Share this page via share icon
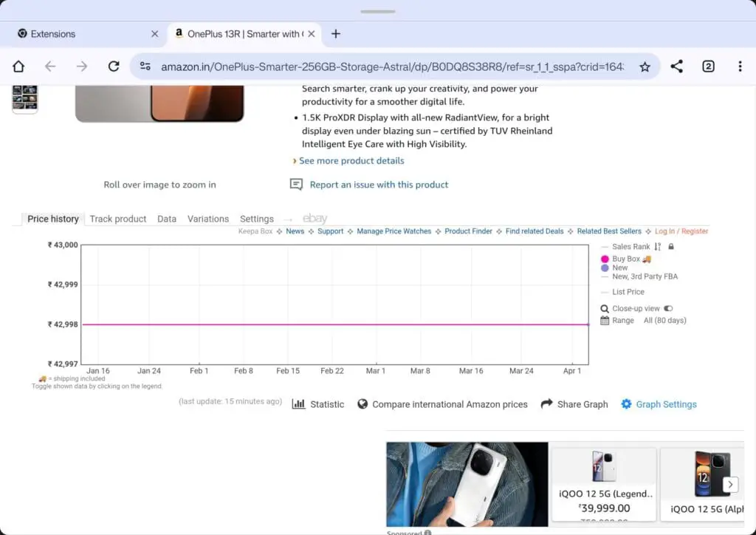 pos(676,66)
